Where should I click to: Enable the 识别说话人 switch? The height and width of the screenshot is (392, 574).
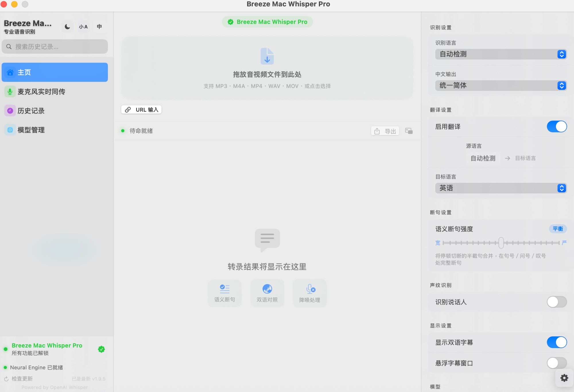pos(557,302)
